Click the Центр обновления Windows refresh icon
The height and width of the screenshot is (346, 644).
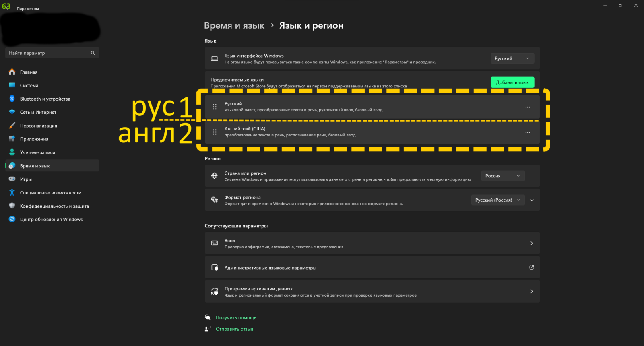click(x=12, y=219)
